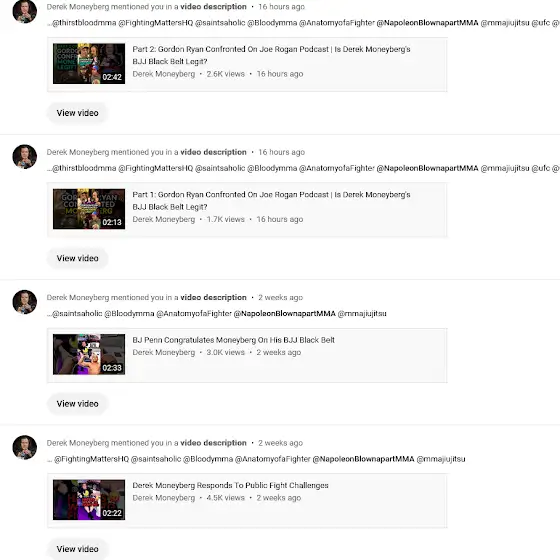The width and height of the screenshot is (560, 560).
Task: Open the Responds To Public Fight Challenges thumbnail
Action: point(89,500)
